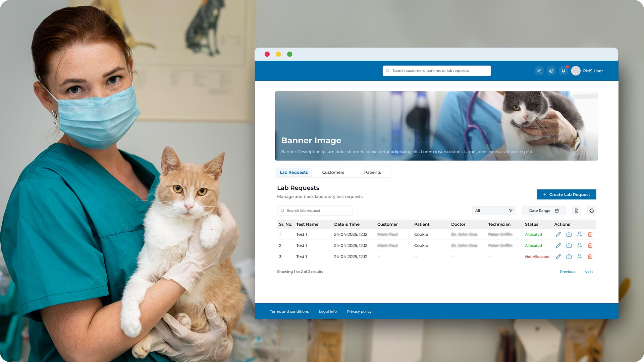Screen dimensions: 644x362
Task: Export lab requests using the file icon
Action: [577, 210]
